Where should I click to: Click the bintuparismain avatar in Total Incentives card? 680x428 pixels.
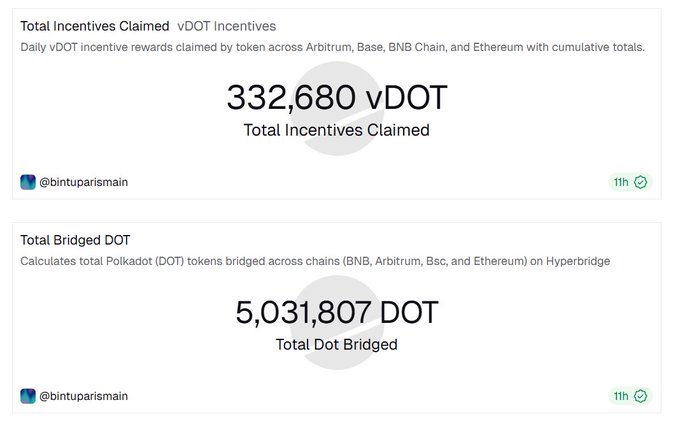[28, 182]
